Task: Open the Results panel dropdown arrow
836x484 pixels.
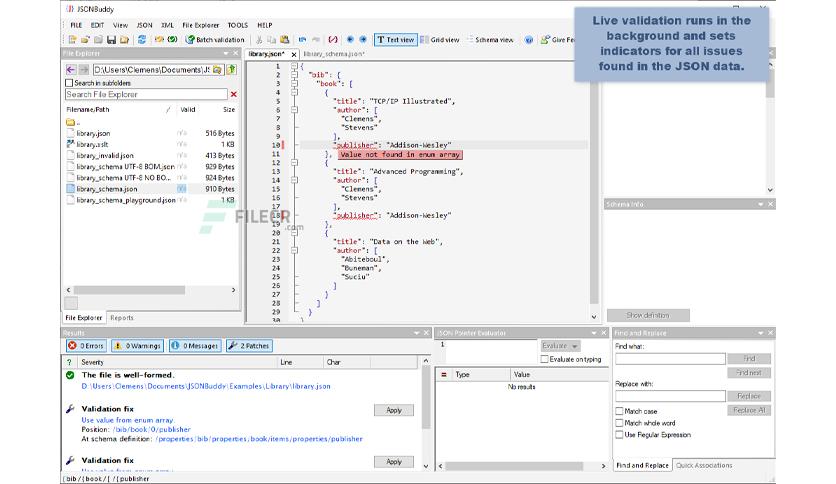Action: pos(416,333)
